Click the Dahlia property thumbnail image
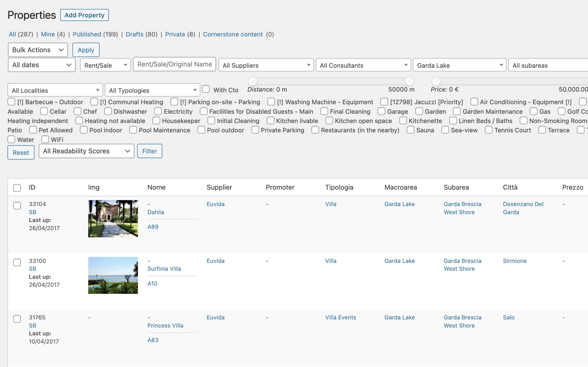This screenshot has width=588, height=367. 113,218
